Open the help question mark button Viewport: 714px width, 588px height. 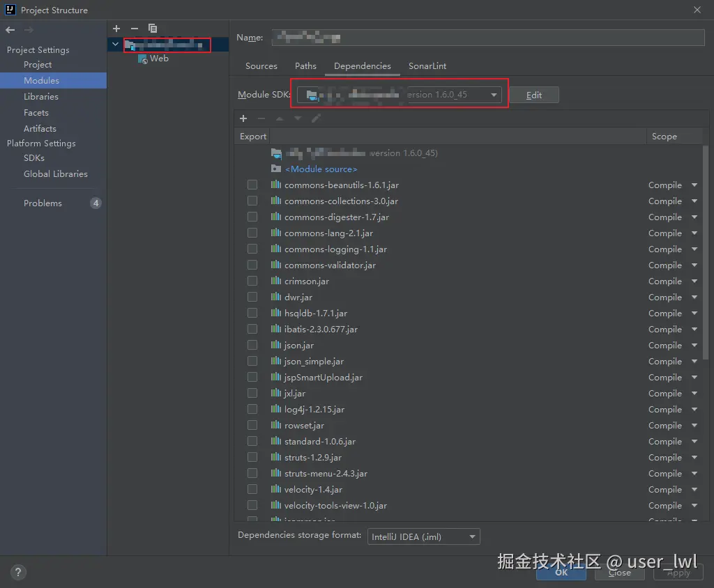[18, 572]
